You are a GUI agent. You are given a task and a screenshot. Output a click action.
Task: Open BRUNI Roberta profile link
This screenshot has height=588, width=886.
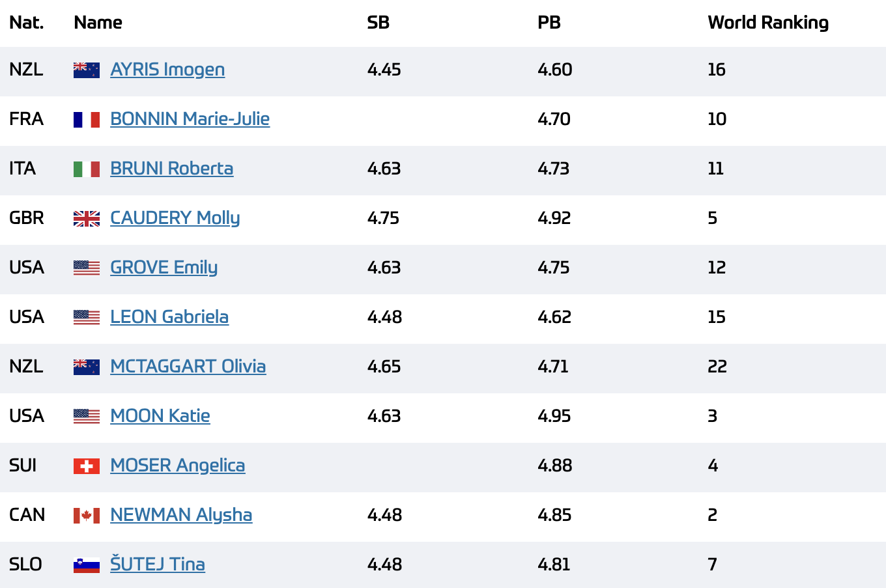point(171,169)
